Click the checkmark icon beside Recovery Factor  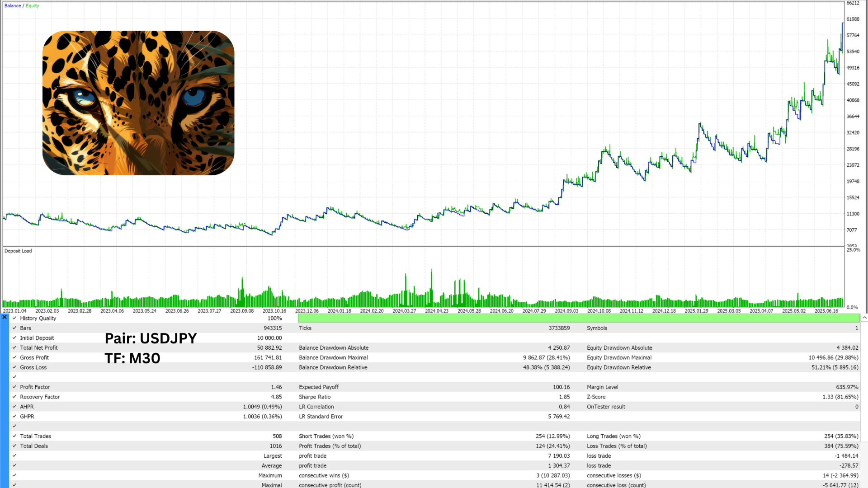coord(14,397)
